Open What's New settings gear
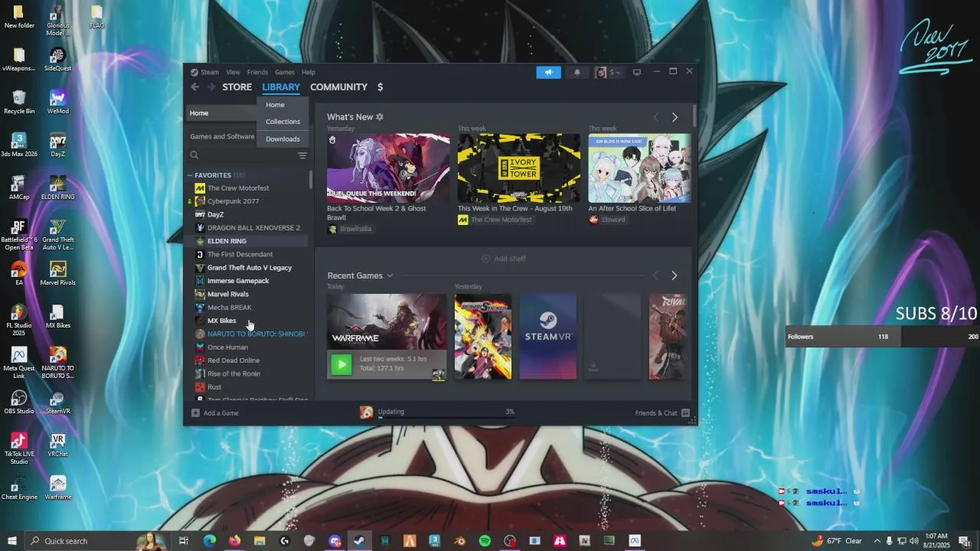The width and height of the screenshot is (980, 551). pyautogui.click(x=380, y=117)
